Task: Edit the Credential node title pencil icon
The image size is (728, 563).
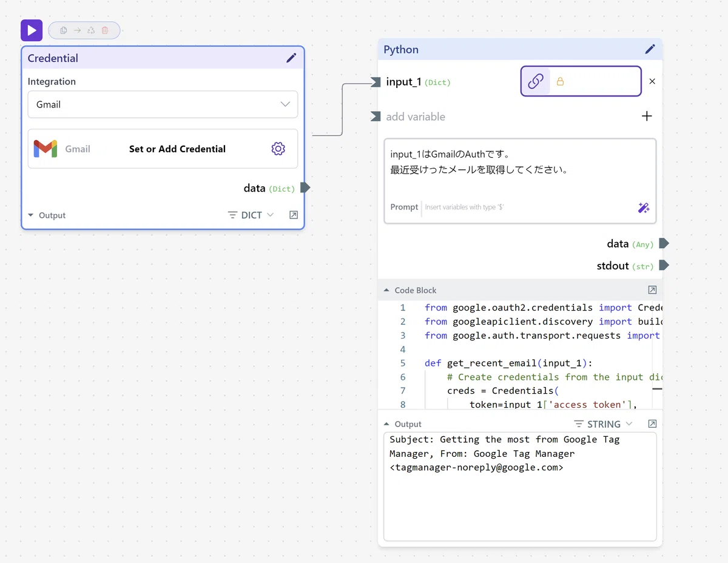Action: pyautogui.click(x=291, y=58)
